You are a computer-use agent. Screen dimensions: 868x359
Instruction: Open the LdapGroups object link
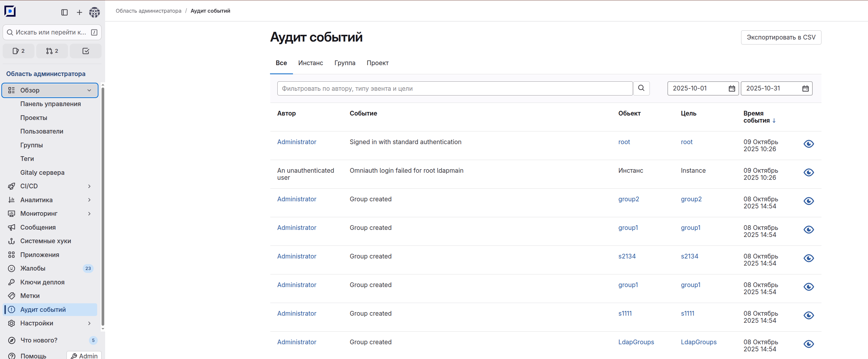pyautogui.click(x=636, y=342)
